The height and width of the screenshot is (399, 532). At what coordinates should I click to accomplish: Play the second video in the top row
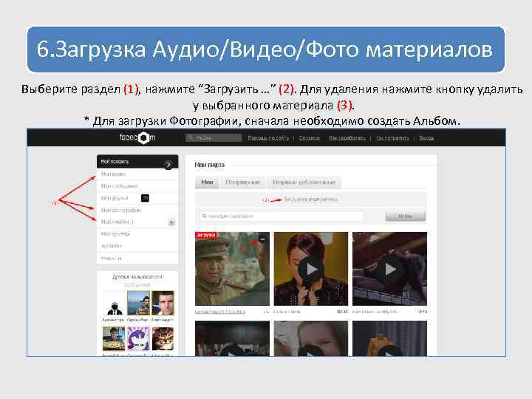311,270
